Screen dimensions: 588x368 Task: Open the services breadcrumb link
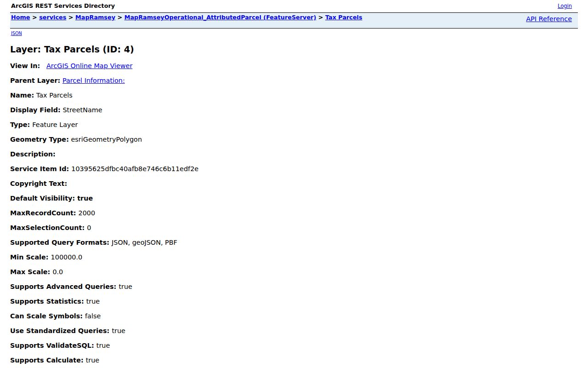(52, 17)
